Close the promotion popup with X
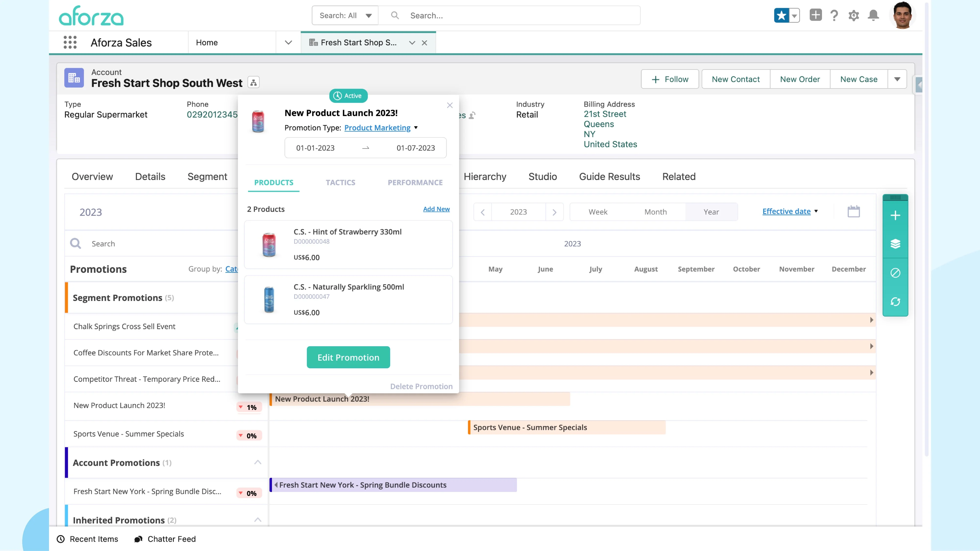The image size is (980, 551). tap(450, 105)
